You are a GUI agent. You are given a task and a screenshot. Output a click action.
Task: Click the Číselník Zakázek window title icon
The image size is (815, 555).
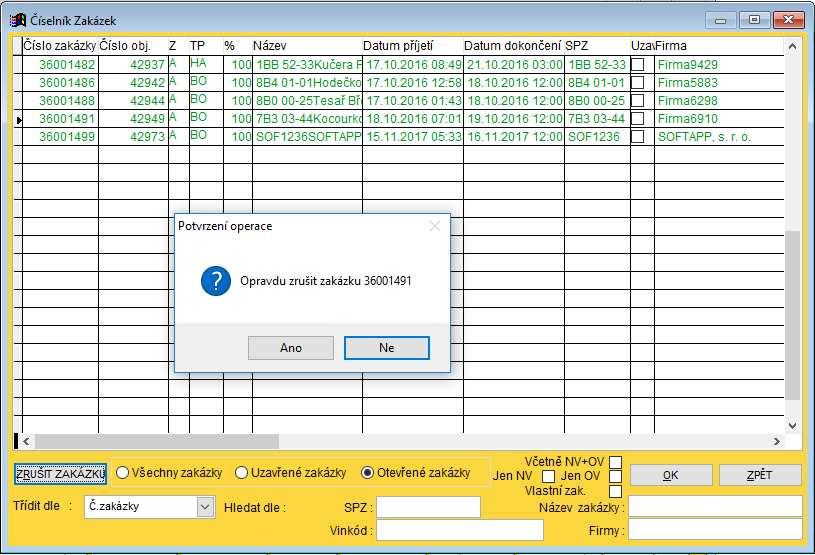click(x=18, y=20)
